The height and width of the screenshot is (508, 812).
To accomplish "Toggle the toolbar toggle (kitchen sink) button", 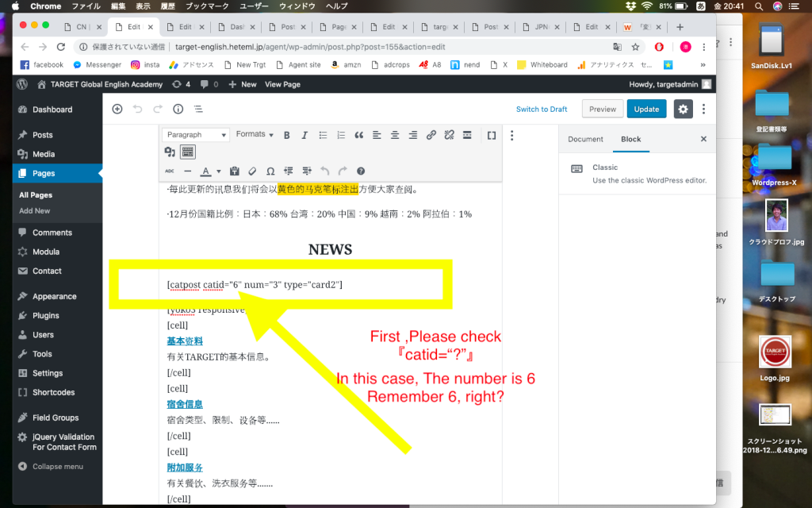I will click(188, 152).
